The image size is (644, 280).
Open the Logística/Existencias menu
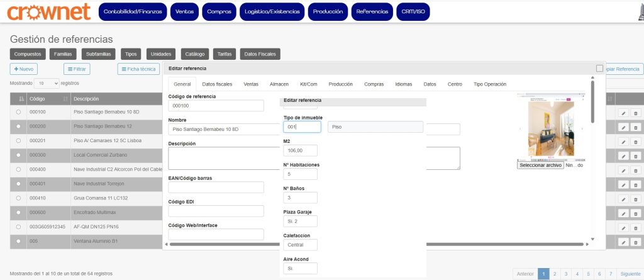271,11
